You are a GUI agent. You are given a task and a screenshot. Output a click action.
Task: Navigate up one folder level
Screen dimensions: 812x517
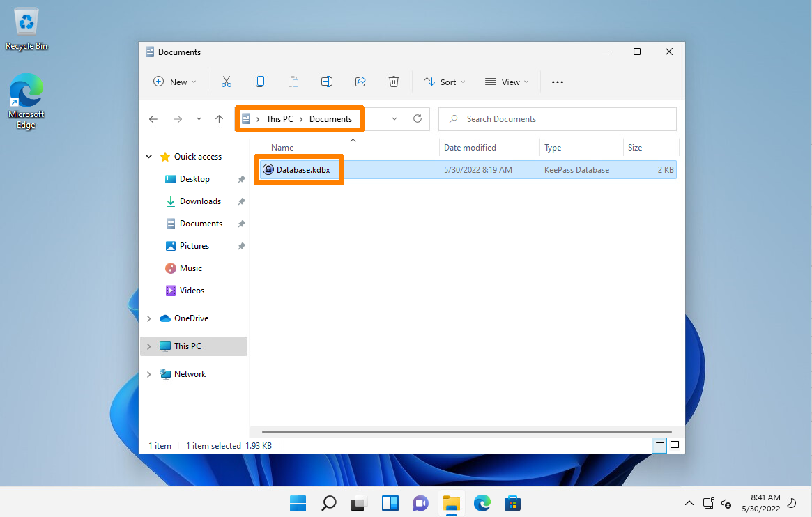[219, 119]
